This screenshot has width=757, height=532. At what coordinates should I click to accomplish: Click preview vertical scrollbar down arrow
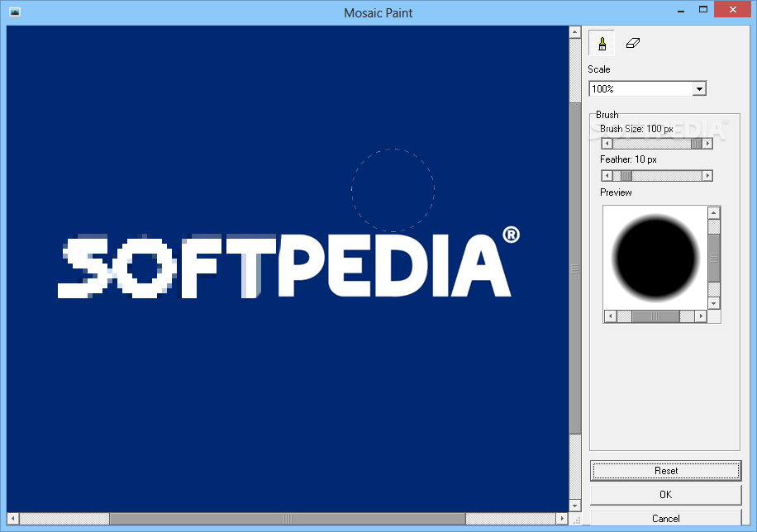713,303
